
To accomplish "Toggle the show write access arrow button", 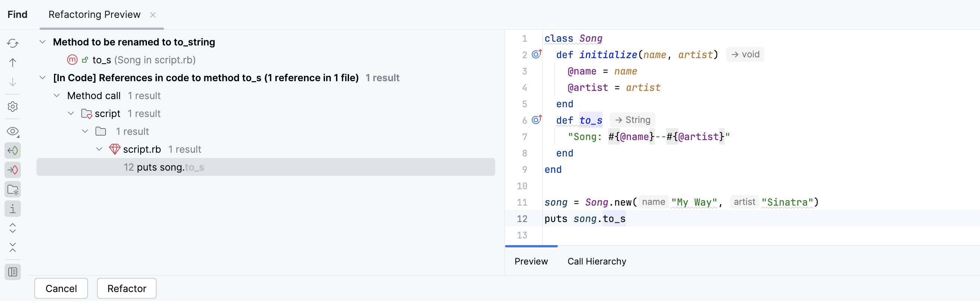I will tap(13, 170).
